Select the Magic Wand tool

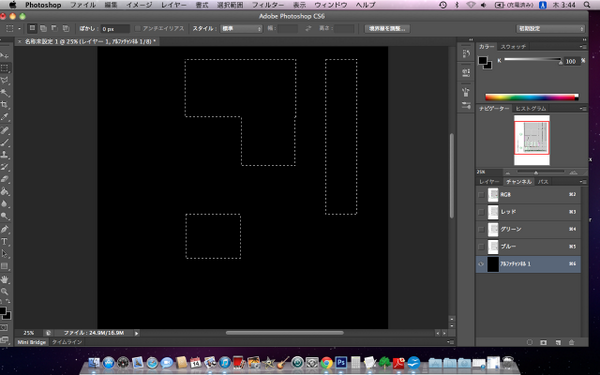tap(5, 93)
